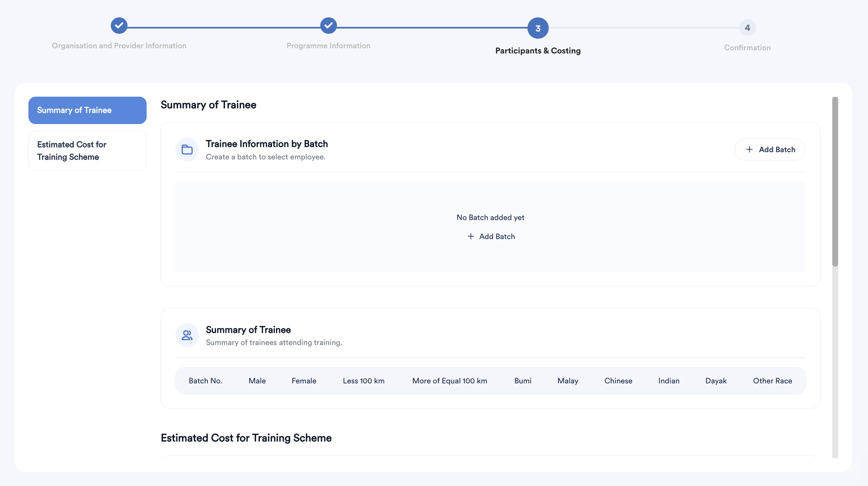Screen dimensions: 868x486
Task: Open Estimated Cost for Training Scheme sidebar tab
Action: pyautogui.click(x=87, y=151)
